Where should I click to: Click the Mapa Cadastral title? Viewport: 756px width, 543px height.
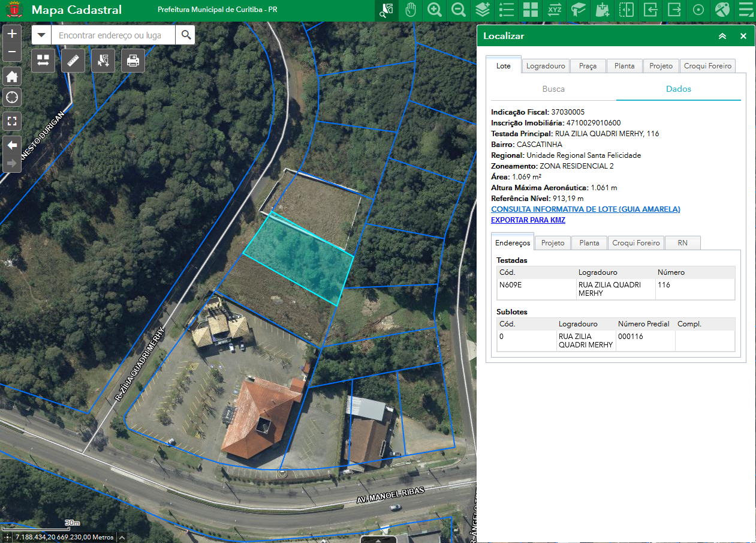click(x=76, y=10)
